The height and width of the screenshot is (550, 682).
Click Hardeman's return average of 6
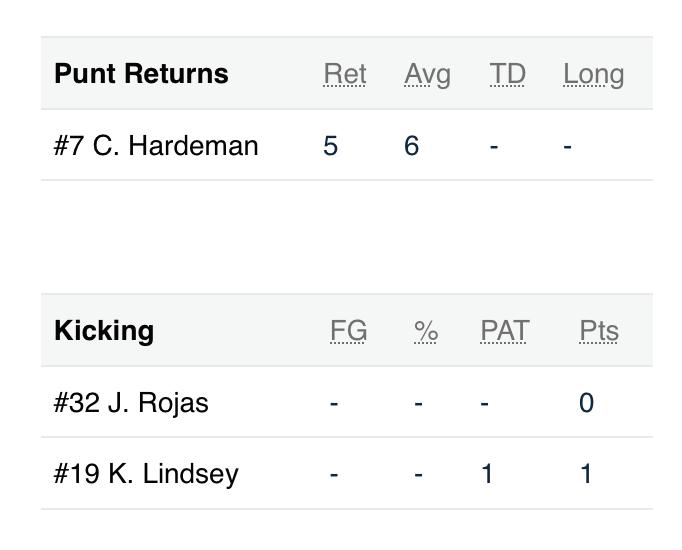point(412,146)
